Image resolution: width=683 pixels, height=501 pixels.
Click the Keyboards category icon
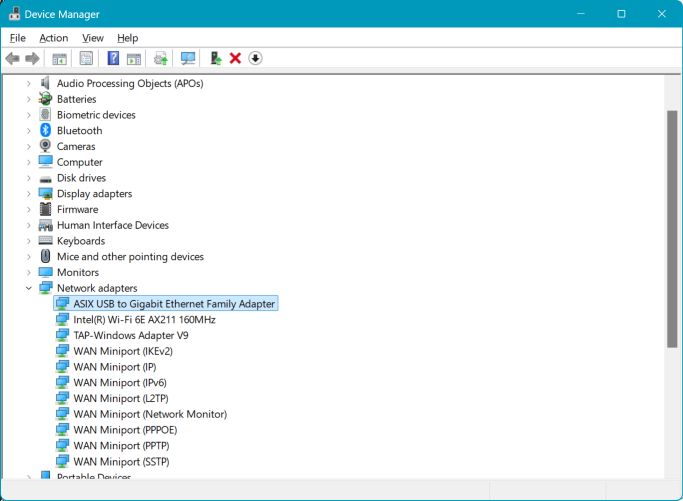tap(45, 240)
